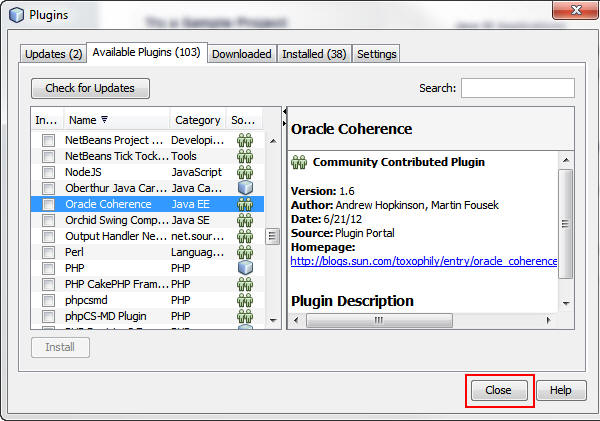Viewport: 600px width, 421px height.
Task: Click the splitter collapse-left arrow
Action: click(x=284, y=111)
